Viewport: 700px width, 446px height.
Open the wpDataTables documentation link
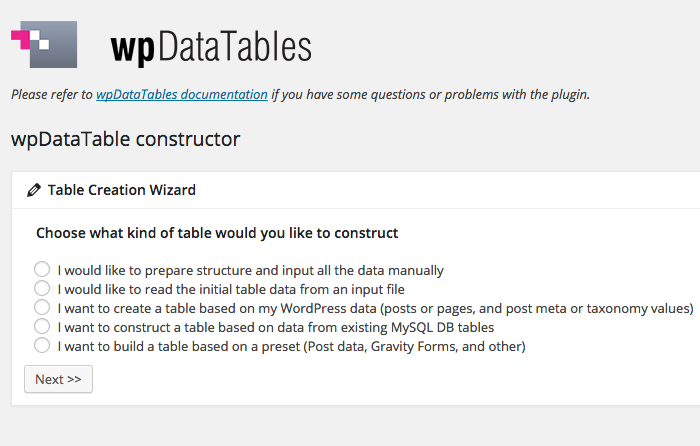click(182, 95)
